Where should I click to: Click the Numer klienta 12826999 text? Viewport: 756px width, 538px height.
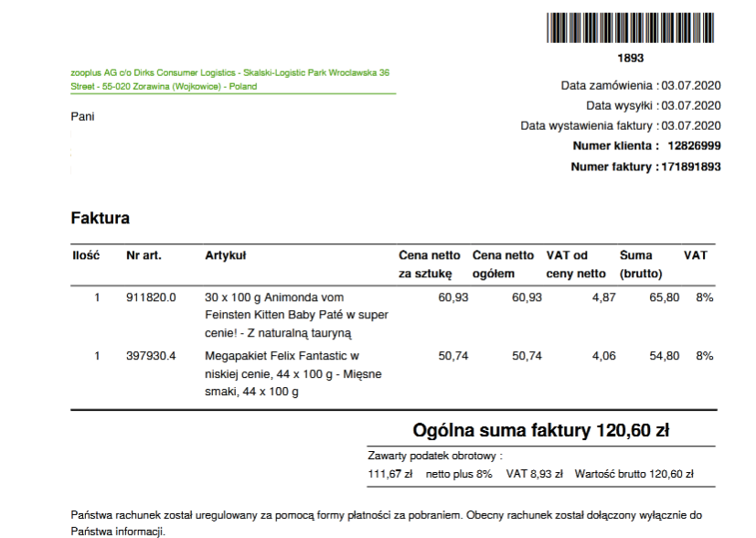pyautogui.click(x=646, y=145)
